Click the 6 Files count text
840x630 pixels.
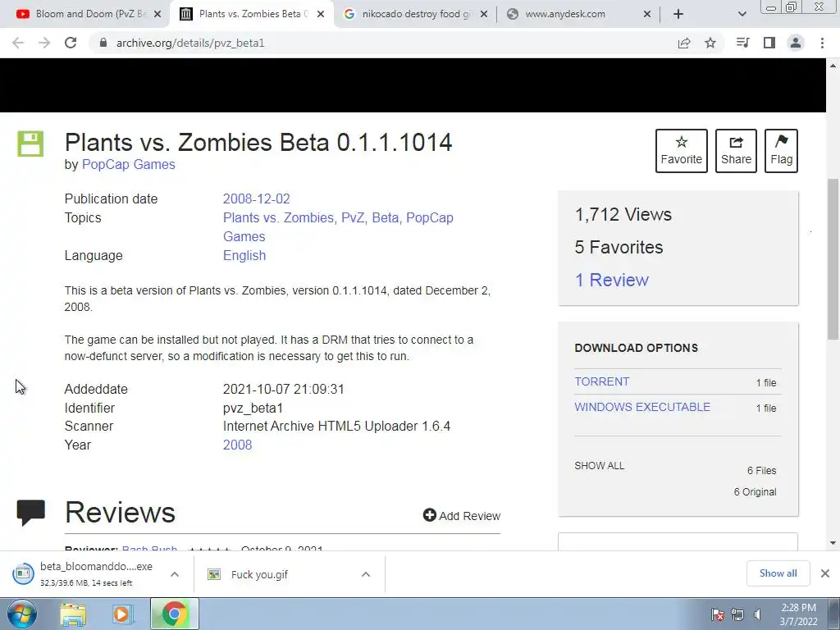click(x=762, y=470)
